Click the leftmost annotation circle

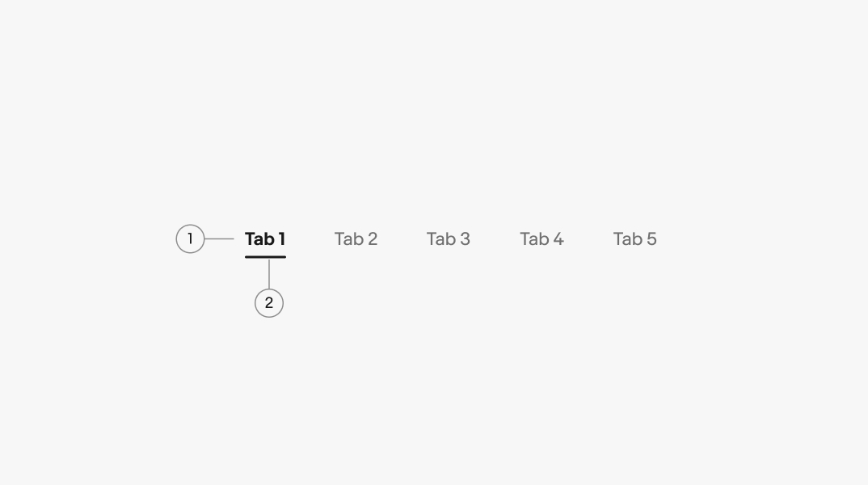coord(190,238)
